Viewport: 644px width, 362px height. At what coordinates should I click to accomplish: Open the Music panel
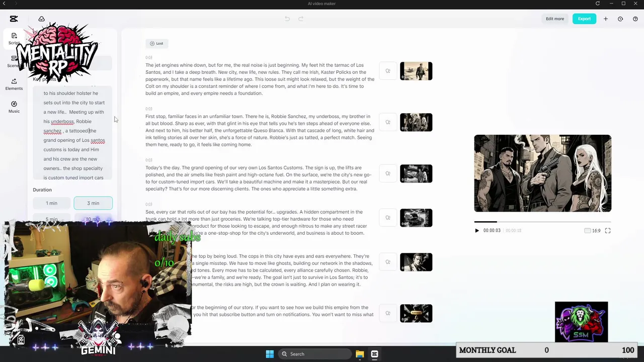tap(14, 107)
